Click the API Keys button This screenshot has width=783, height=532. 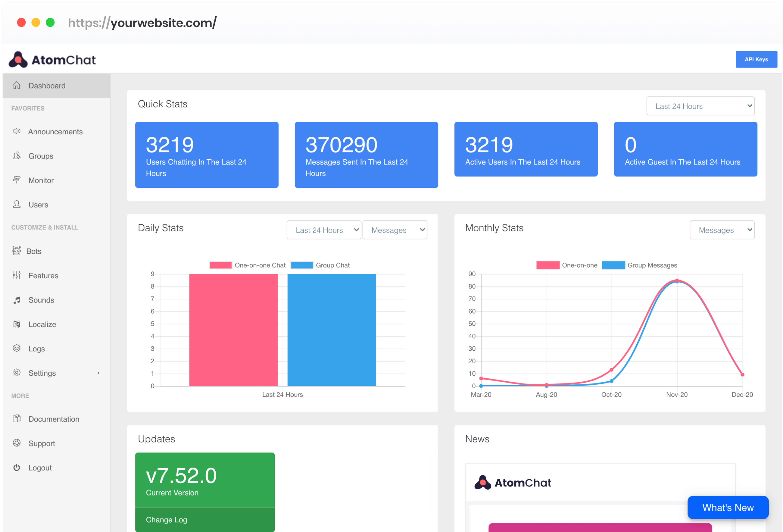tap(756, 59)
